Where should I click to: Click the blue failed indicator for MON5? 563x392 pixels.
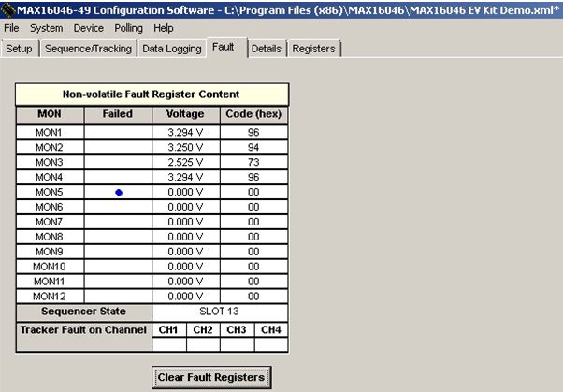119,193
